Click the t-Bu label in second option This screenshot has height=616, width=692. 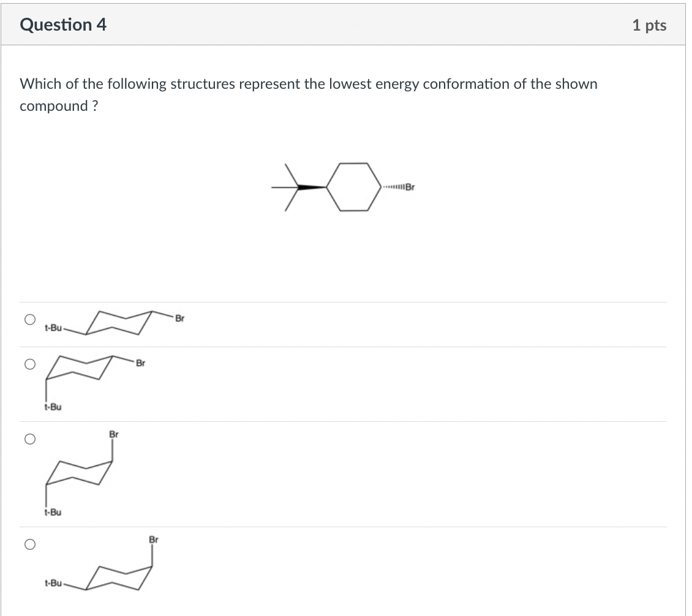[x=52, y=405]
